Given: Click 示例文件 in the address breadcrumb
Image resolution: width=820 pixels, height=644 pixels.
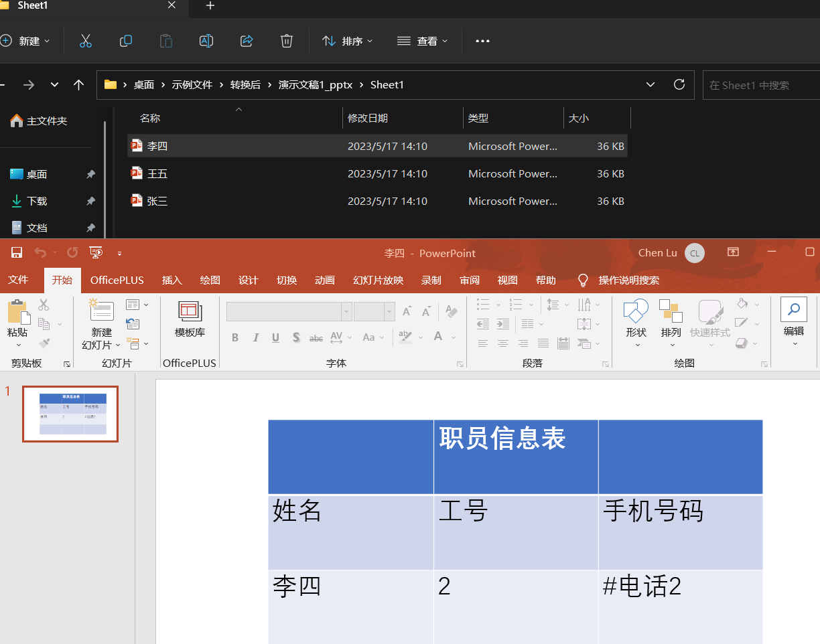Looking at the screenshot, I should [x=192, y=85].
